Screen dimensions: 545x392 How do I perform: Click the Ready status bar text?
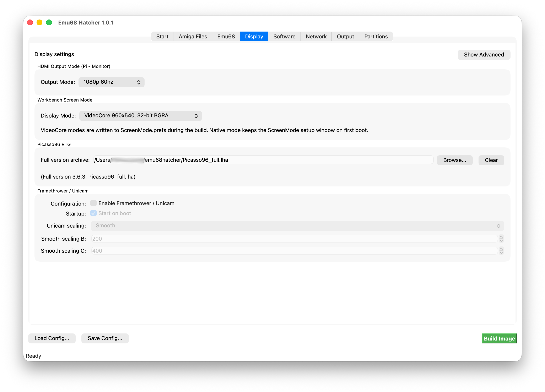pos(33,356)
